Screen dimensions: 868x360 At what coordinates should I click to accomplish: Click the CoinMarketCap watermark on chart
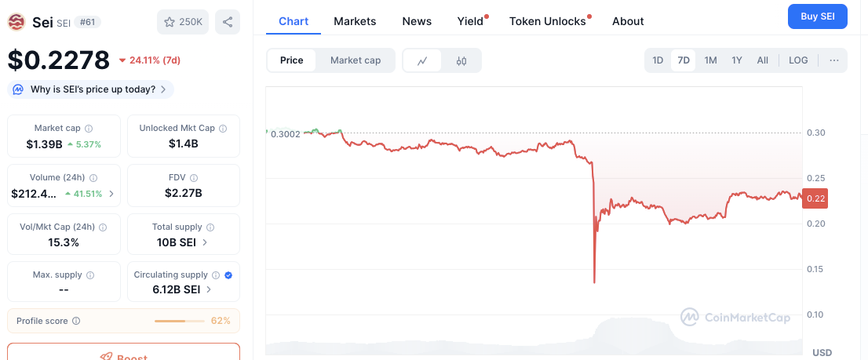pos(735,317)
